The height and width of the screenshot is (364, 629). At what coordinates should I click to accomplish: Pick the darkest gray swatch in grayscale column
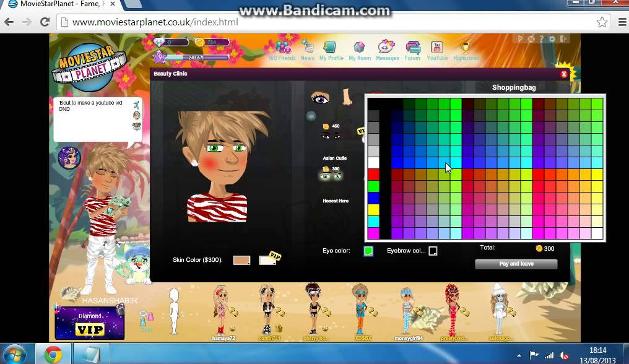click(x=373, y=116)
